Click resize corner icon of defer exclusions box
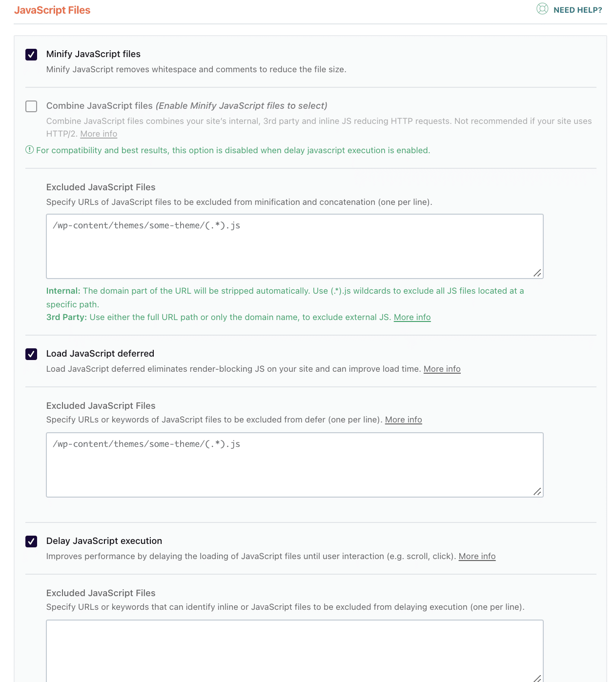 [537, 491]
